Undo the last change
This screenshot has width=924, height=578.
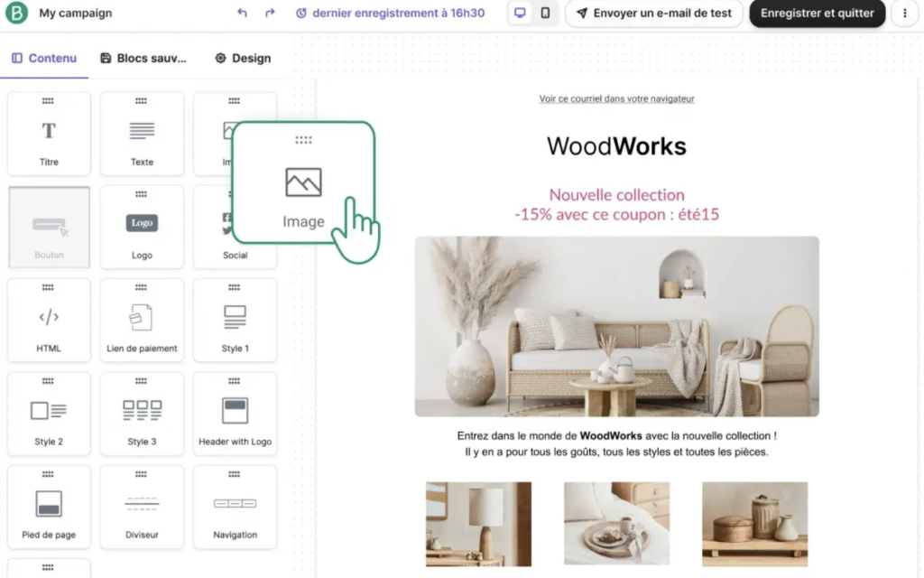tap(242, 13)
